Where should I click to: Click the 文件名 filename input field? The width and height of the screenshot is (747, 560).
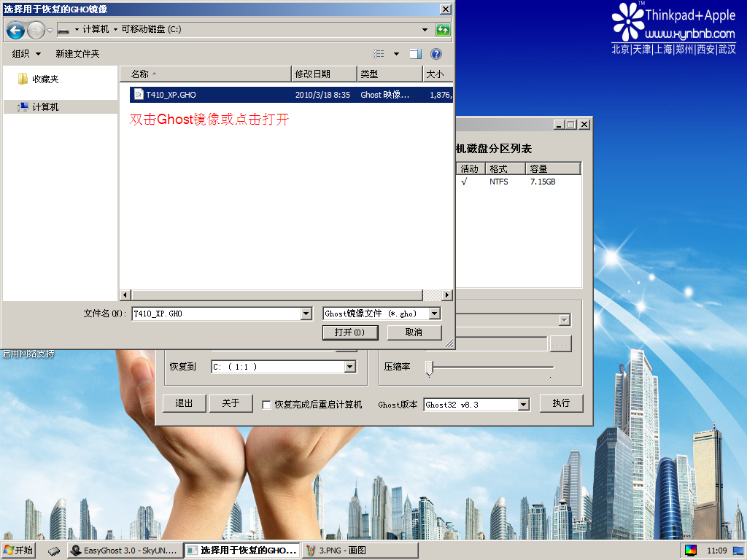(x=216, y=314)
